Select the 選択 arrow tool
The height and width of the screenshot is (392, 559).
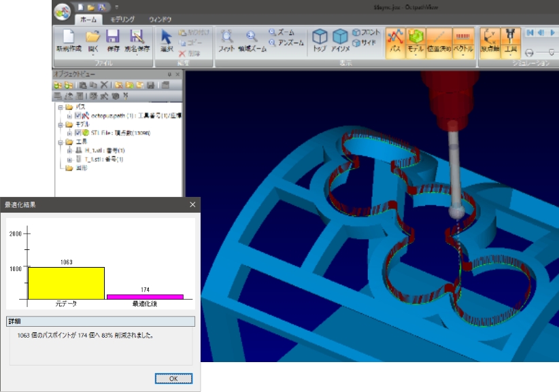167,41
